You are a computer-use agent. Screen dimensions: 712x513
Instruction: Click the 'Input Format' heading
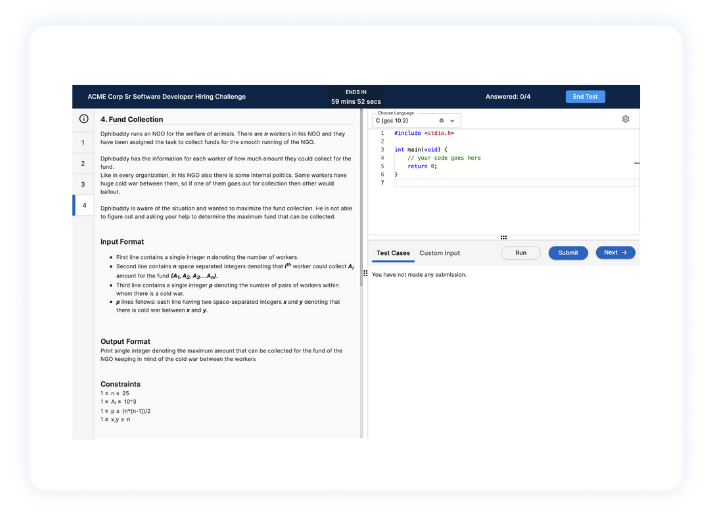coord(122,242)
